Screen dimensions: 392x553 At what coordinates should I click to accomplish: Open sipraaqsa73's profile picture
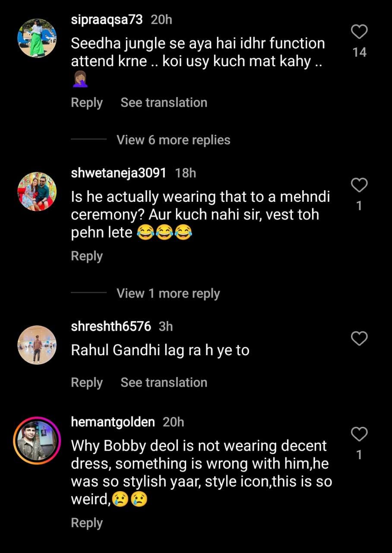click(37, 38)
